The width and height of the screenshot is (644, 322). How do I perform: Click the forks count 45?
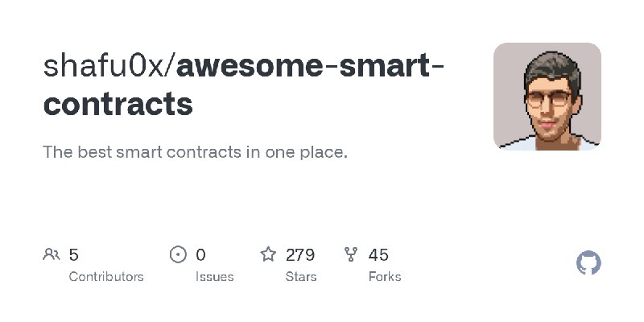click(x=378, y=255)
